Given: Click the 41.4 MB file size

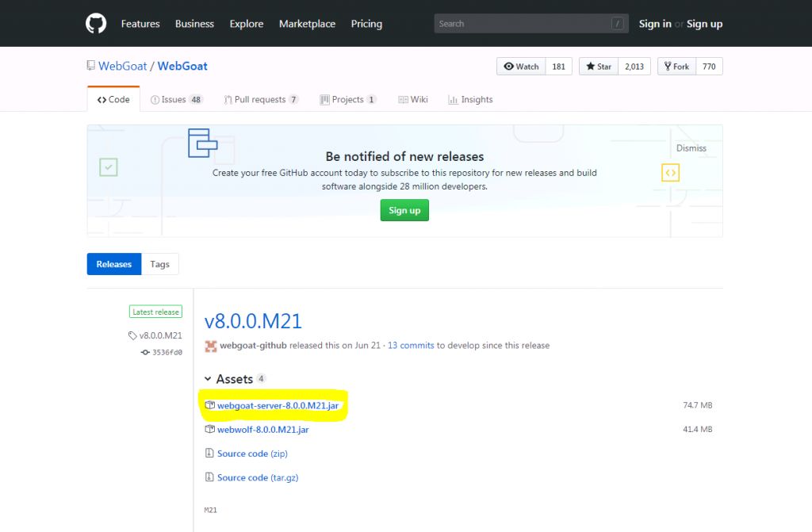Looking at the screenshot, I should click(x=698, y=429).
